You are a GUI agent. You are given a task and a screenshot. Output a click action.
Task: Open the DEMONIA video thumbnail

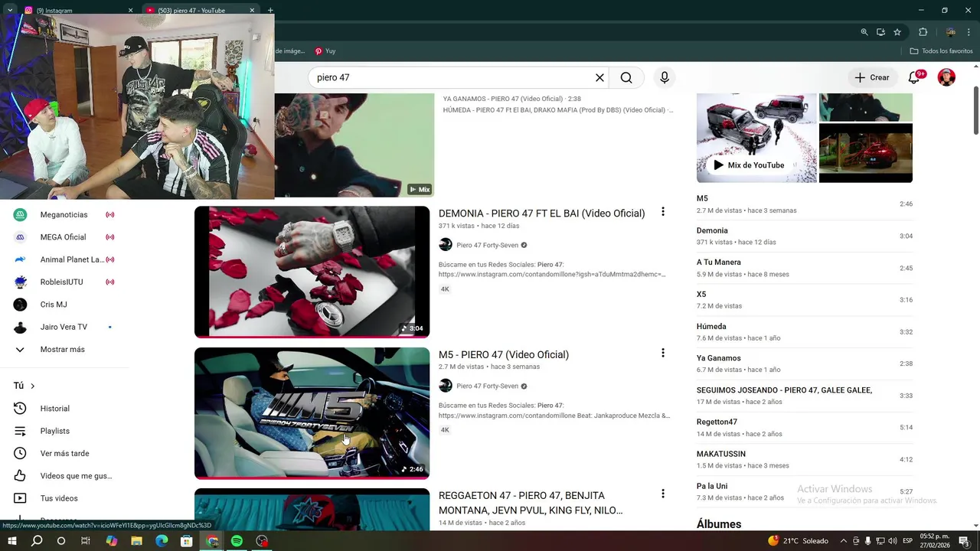click(312, 272)
